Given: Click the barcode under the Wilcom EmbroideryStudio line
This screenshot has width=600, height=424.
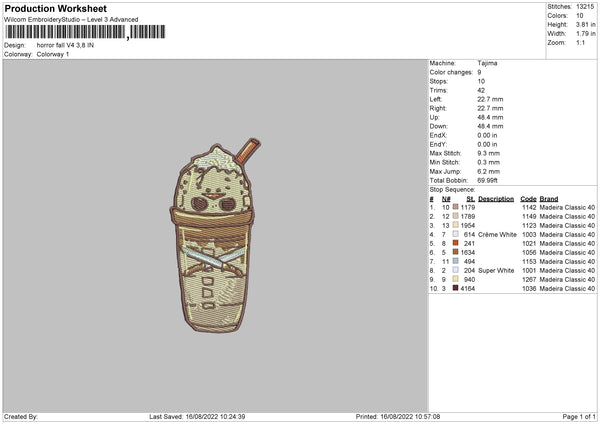Looking at the screenshot, I should coord(85,32).
